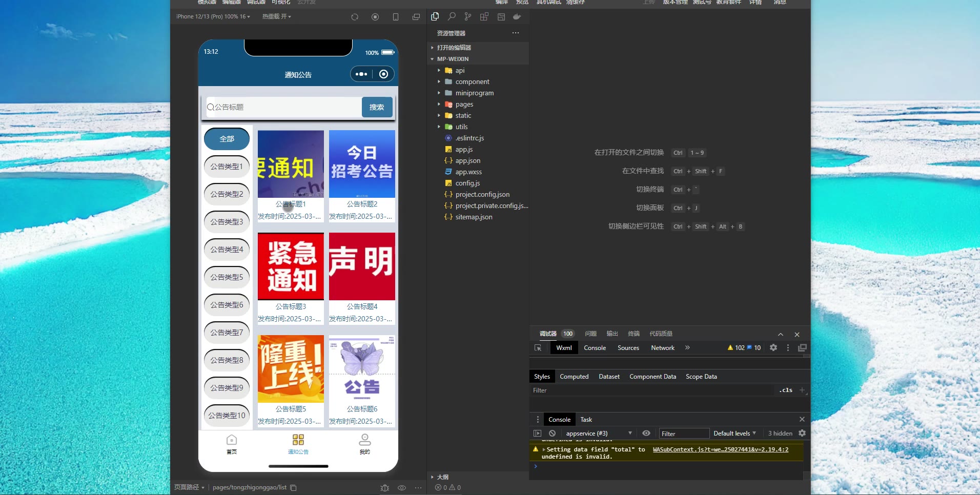Open the iPhone 12/13 (Pro) device dropdown
This screenshot has width=980, height=495.
point(213,17)
